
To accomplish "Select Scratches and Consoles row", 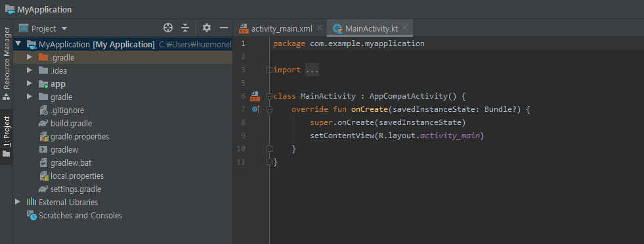I will point(123,215).
